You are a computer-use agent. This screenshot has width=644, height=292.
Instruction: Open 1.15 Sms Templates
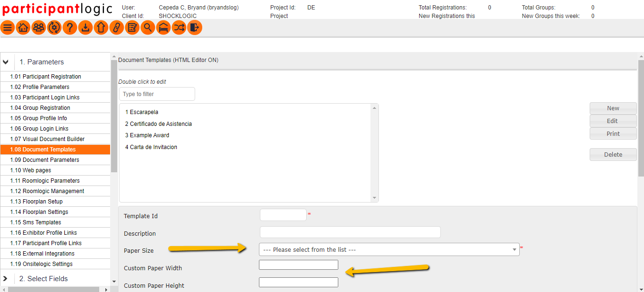[x=55, y=222]
